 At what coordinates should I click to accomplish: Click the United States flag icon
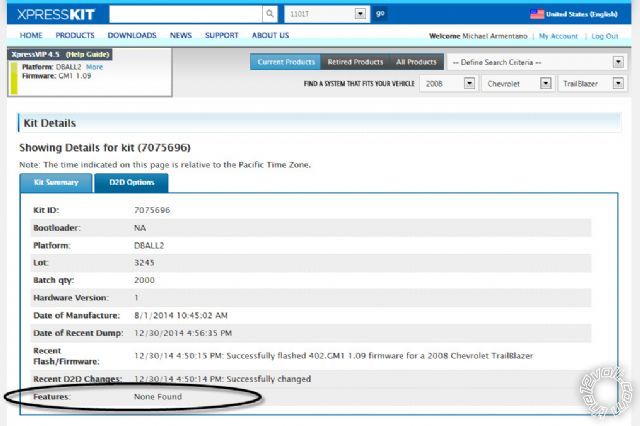pos(537,15)
